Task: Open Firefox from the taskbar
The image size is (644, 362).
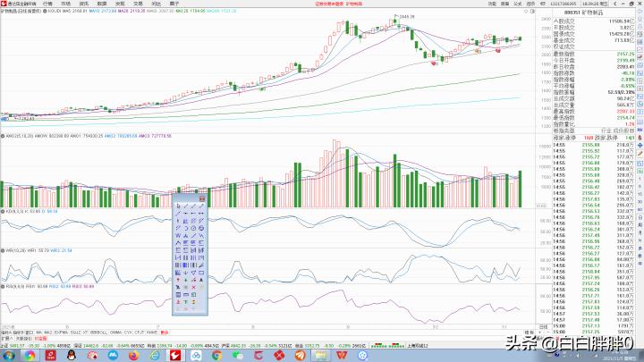Action: [133, 355]
